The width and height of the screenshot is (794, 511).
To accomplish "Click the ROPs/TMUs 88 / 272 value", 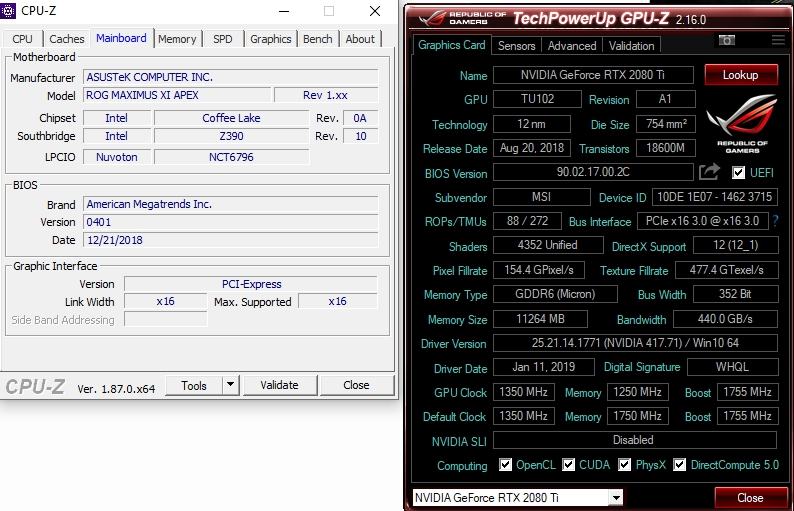I will click(528, 221).
